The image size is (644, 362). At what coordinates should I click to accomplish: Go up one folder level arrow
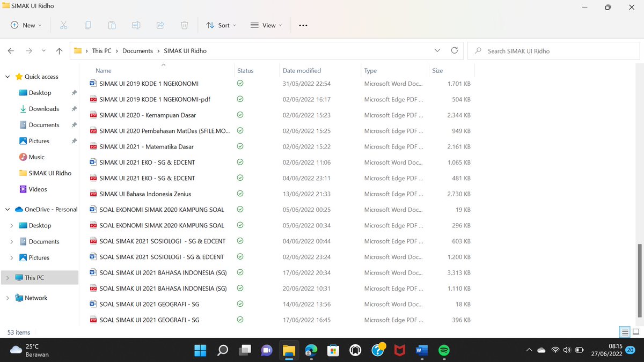pyautogui.click(x=59, y=51)
